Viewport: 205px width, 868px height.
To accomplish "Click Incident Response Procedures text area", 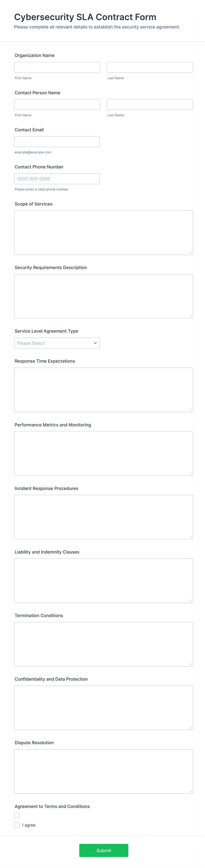I will (103, 517).
